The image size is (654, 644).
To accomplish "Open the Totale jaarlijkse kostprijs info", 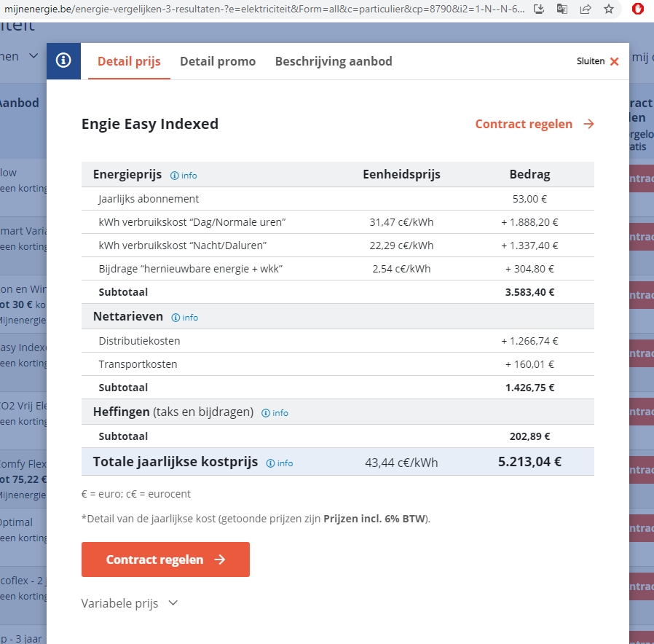I will 280,463.
